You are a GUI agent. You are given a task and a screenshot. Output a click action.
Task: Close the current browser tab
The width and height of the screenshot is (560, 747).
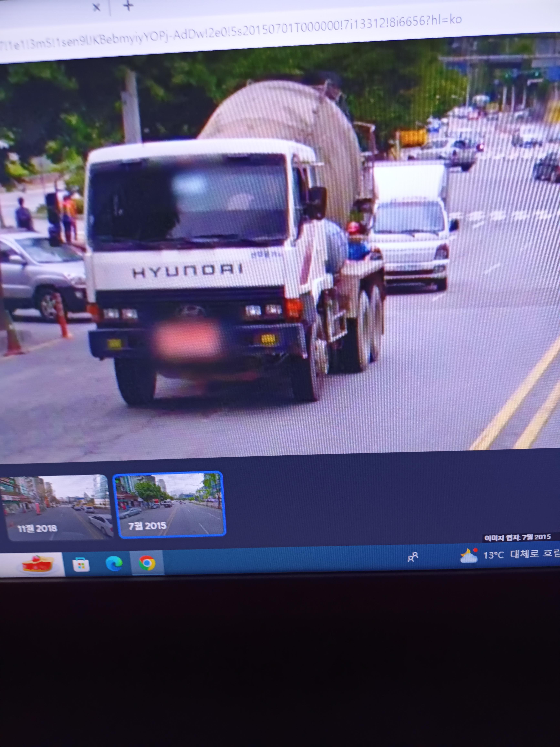[x=97, y=7]
